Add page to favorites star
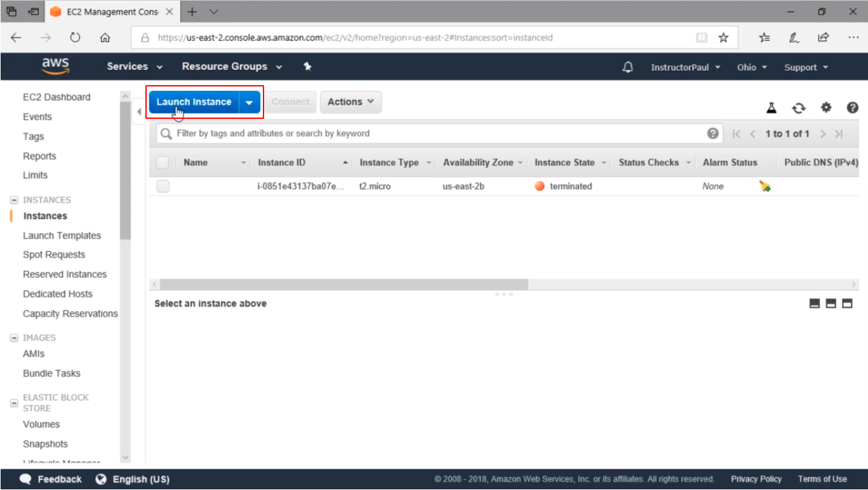This screenshot has height=490, width=868. click(723, 37)
